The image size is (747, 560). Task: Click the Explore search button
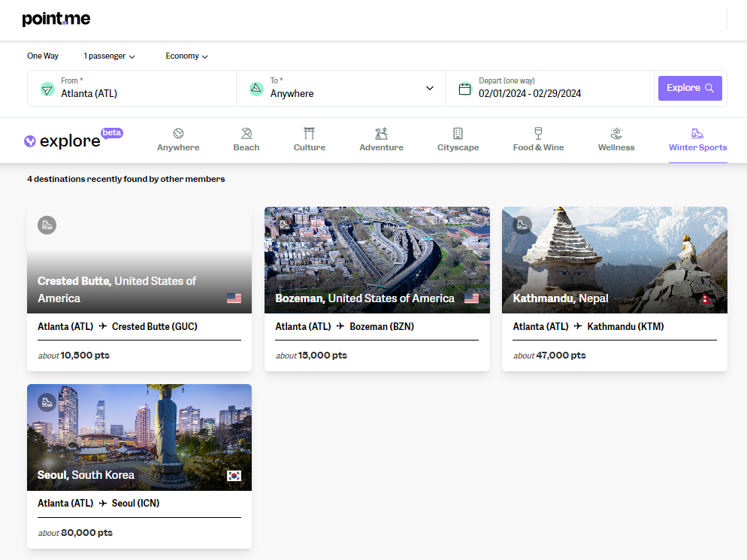689,88
